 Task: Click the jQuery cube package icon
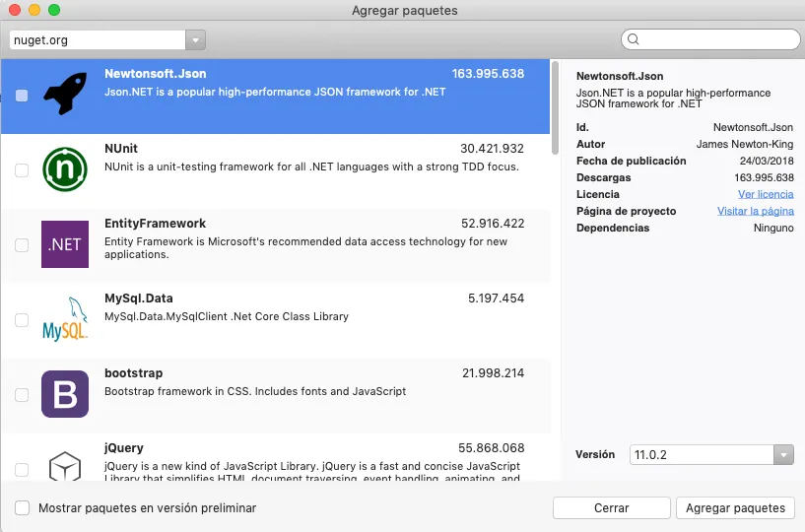coord(65,465)
